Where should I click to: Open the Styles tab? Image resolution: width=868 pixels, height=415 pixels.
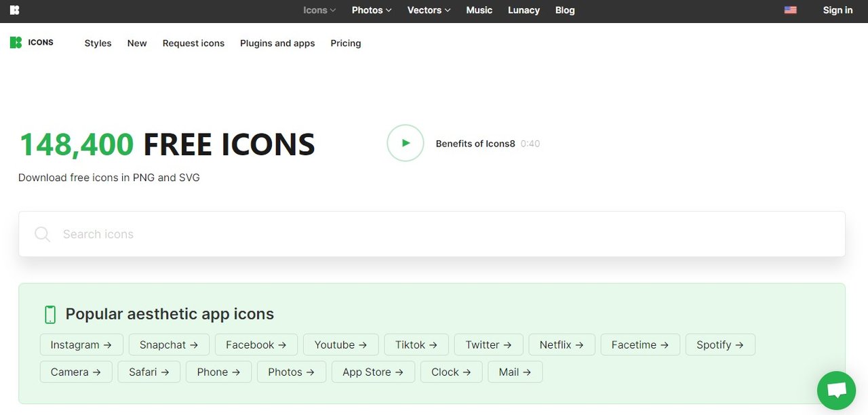[x=98, y=43]
